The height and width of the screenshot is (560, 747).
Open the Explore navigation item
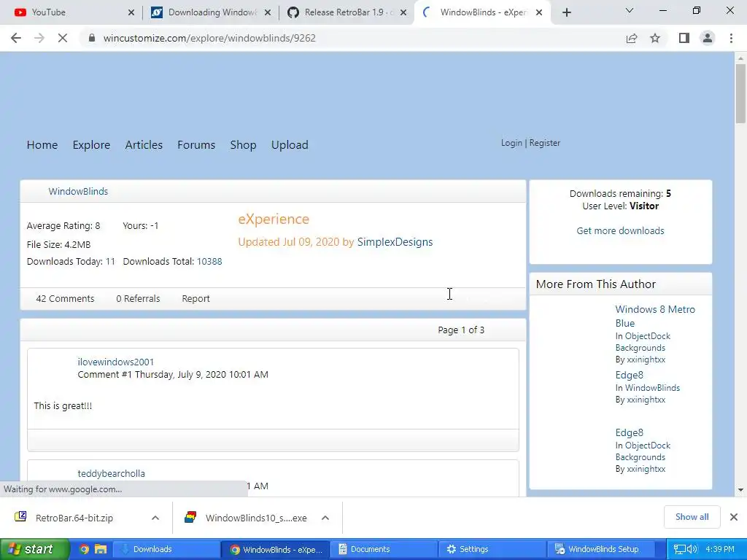(91, 145)
